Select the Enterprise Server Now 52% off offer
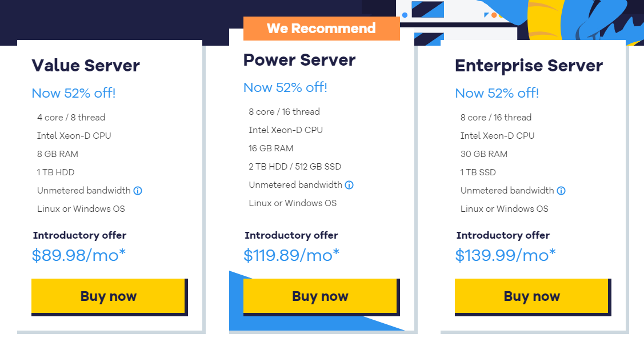This screenshot has width=644, height=346. point(498,92)
